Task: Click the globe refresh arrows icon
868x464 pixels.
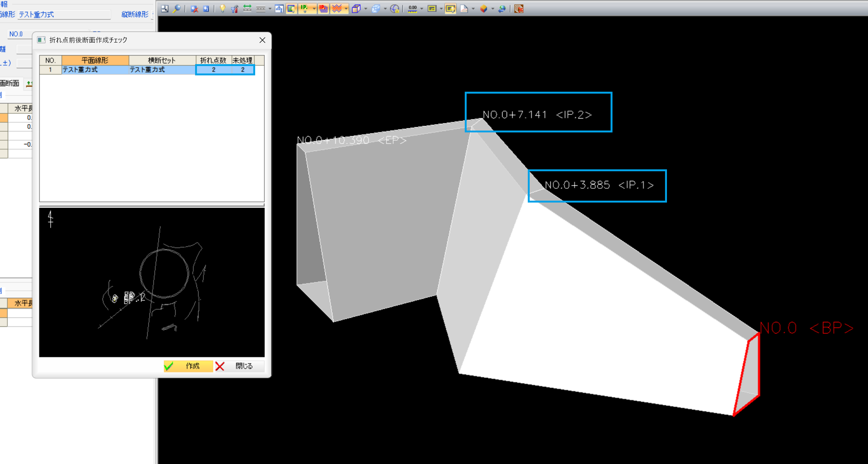Action: point(502,9)
